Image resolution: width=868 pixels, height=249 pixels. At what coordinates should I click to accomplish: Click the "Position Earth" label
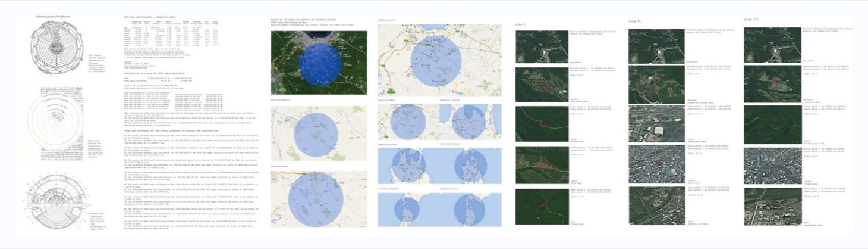point(386,20)
